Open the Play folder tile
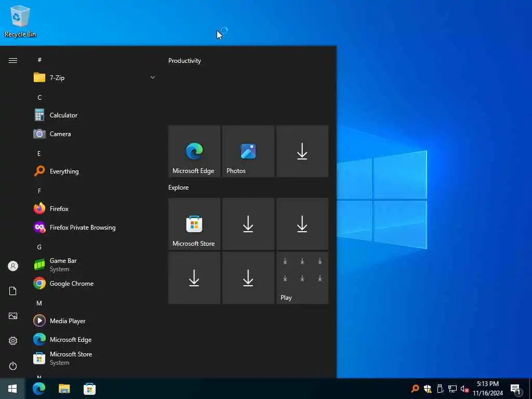 tap(302, 278)
